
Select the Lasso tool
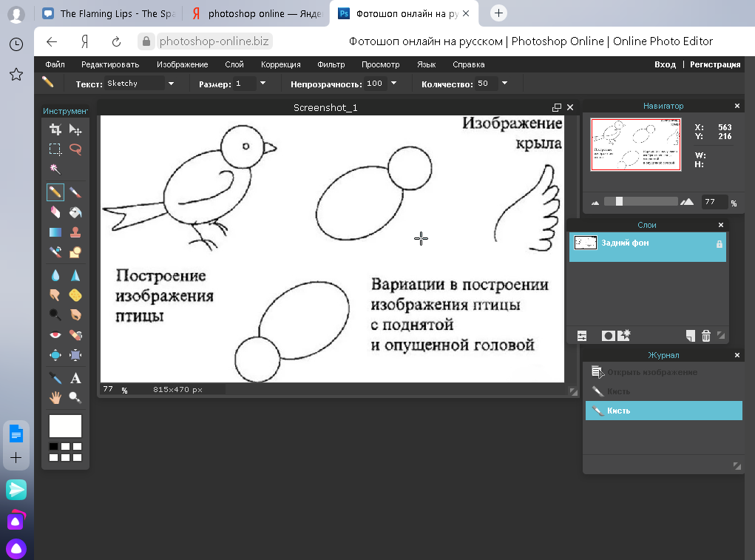point(75,149)
